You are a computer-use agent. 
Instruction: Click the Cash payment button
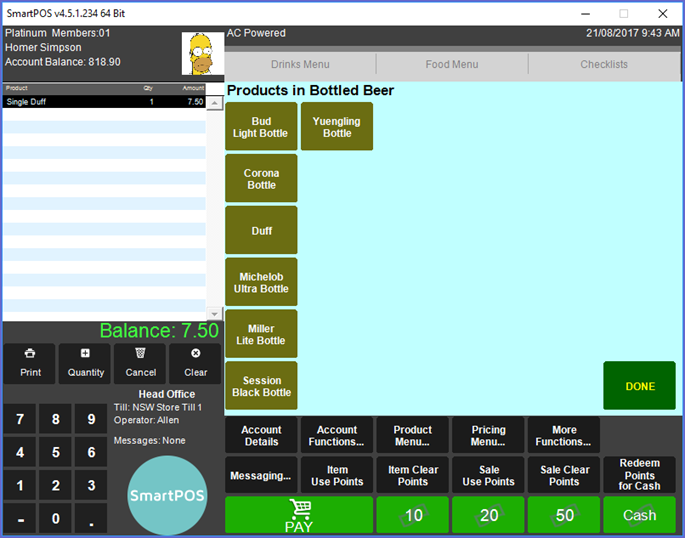[x=640, y=515]
